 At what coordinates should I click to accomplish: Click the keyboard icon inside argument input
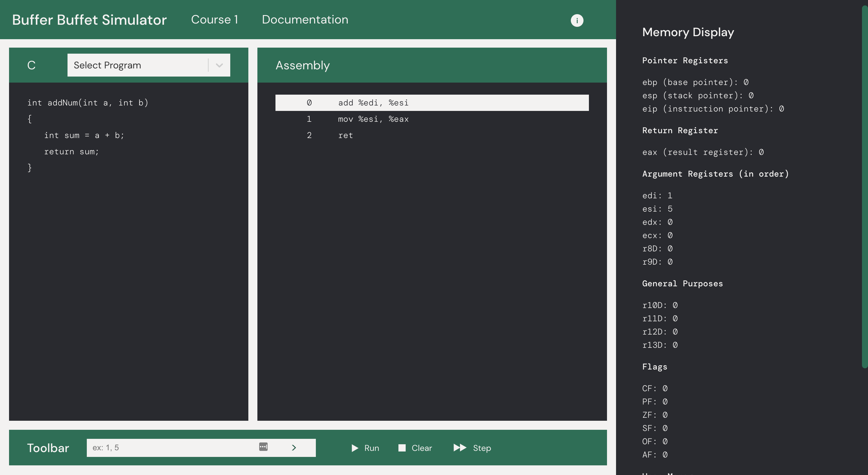coord(263,447)
